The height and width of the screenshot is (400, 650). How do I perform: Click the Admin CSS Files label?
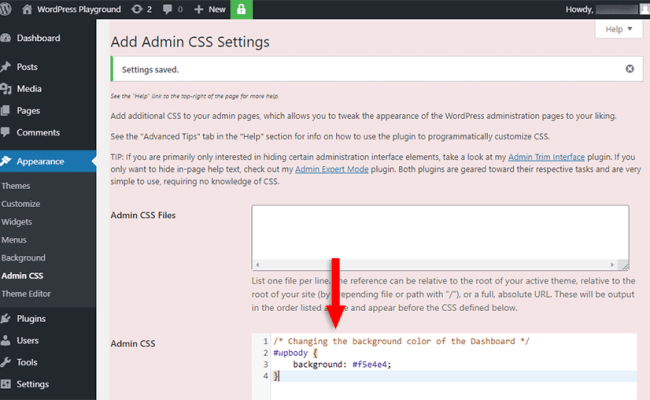tap(143, 215)
